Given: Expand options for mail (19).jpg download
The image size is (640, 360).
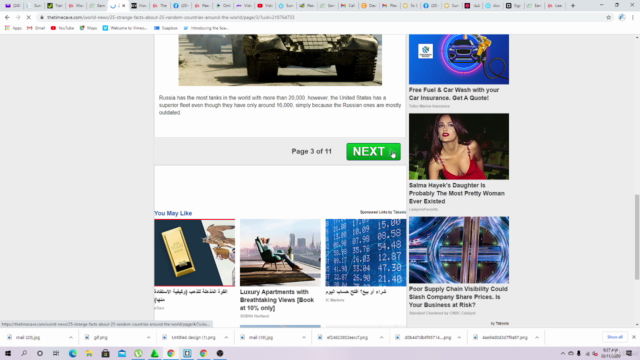Looking at the screenshot, I should (x=304, y=338).
